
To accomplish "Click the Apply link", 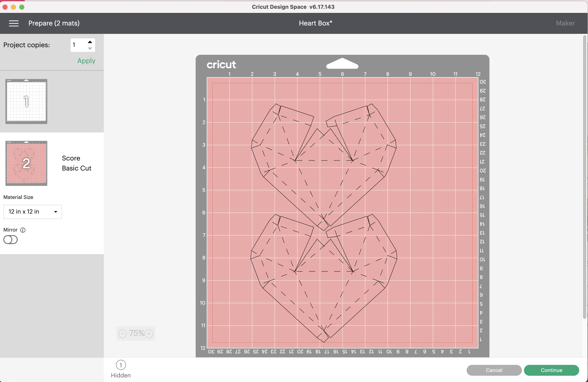I will (86, 61).
